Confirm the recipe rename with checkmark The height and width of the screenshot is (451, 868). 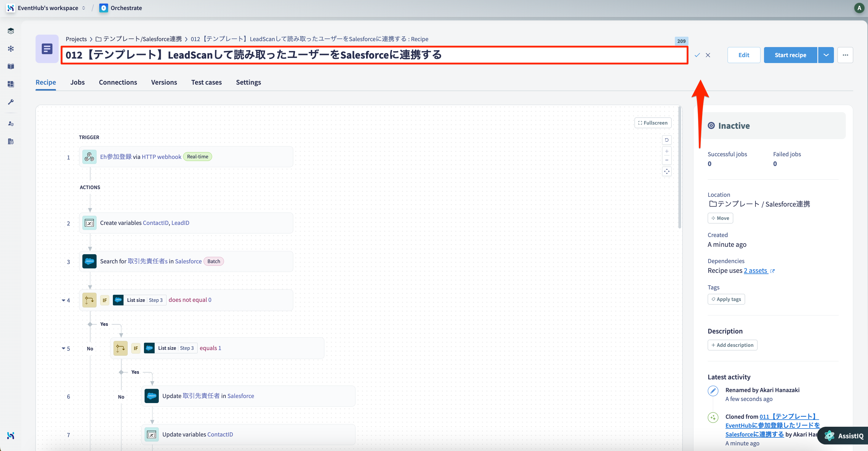pyautogui.click(x=697, y=55)
